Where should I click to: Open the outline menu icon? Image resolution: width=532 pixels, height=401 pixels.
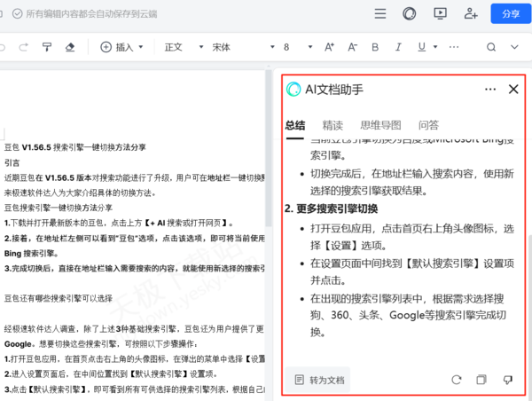[x=380, y=13]
